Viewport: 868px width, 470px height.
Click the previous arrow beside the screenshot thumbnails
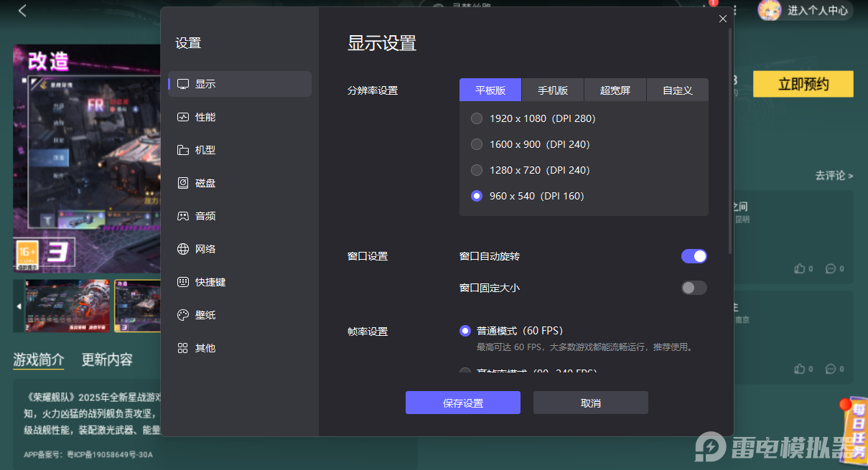tap(19, 306)
